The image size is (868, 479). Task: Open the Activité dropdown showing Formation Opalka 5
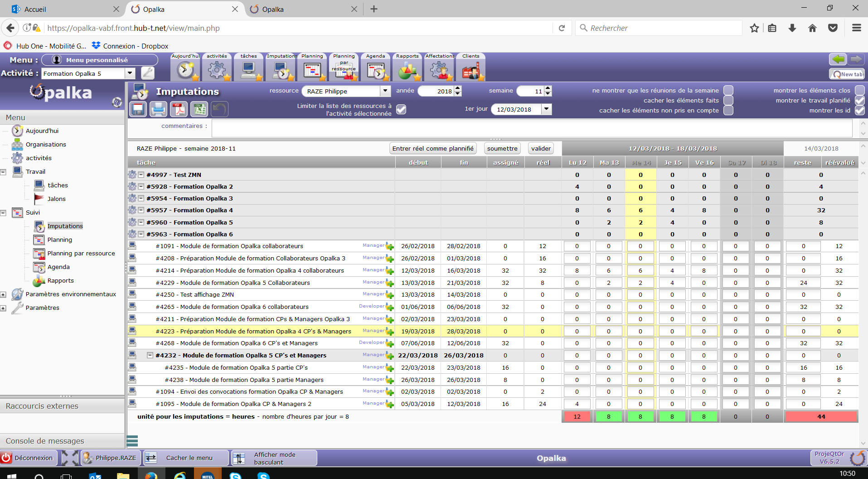tap(130, 73)
